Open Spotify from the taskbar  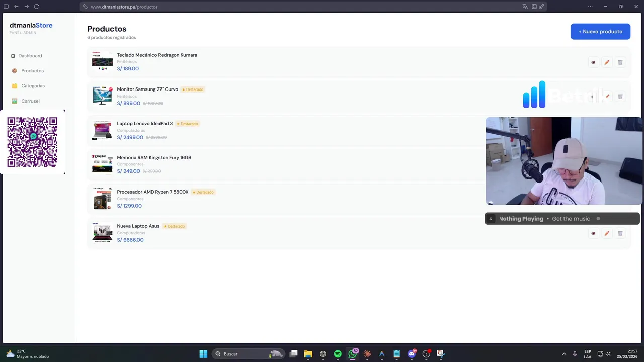[x=338, y=354]
